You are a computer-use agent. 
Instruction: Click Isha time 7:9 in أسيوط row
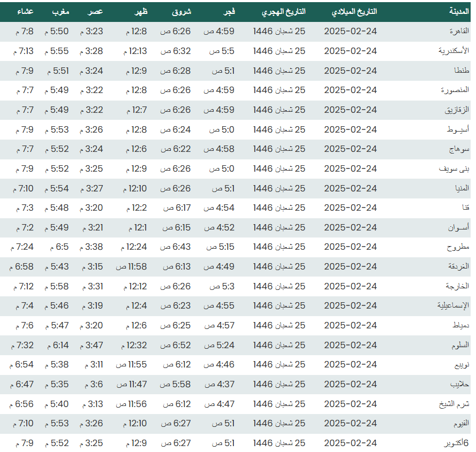[x=24, y=129]
